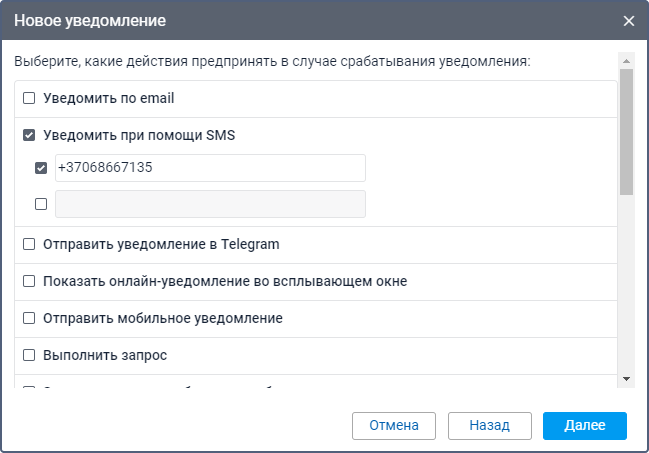Screen dimensions: 649x453
Task: Enable 'Отправить уведомление в Telegram' checkbox
Action: pyautogui.click(x=29, y=244)
